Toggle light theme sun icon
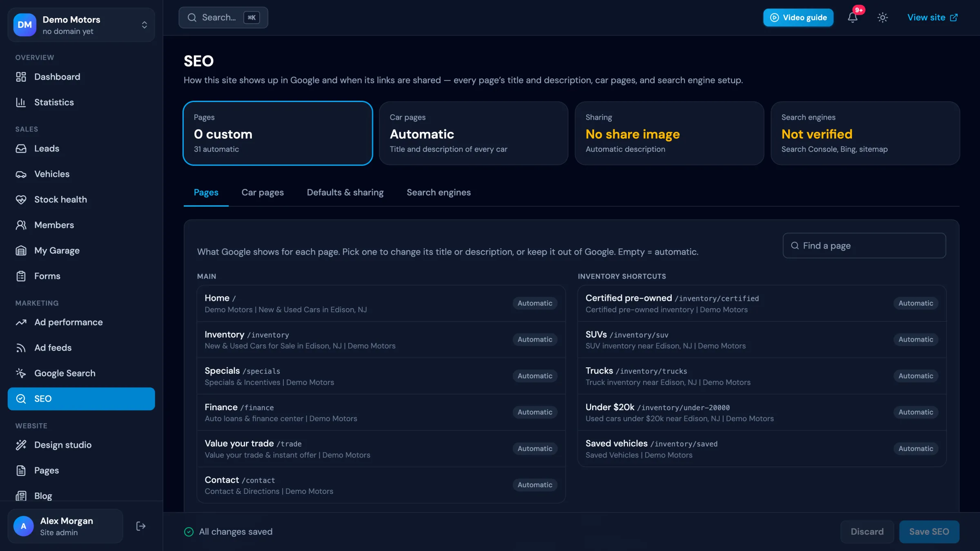This screenshot has height=551, width=980. tap(882, 18)
